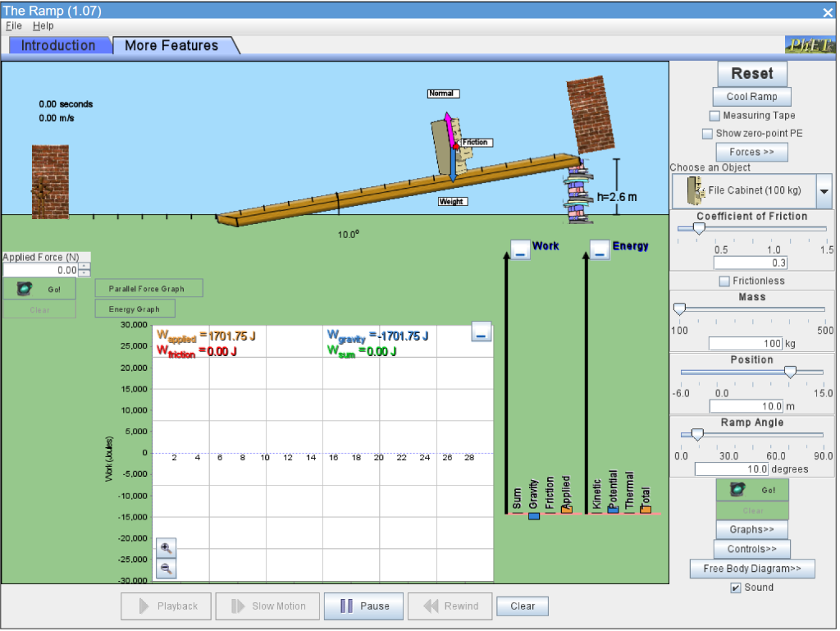Zoom in on the work graph

[x=166, y=548]
